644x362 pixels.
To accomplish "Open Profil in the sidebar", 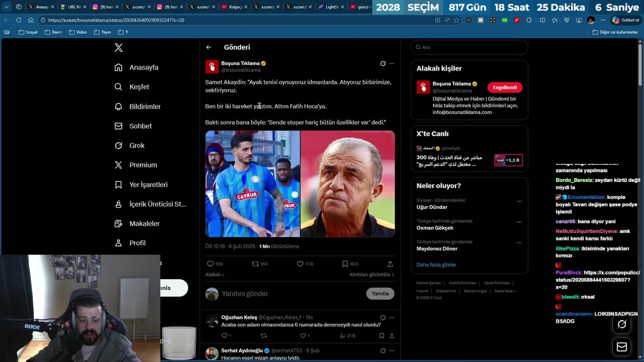I will [130, 243].
